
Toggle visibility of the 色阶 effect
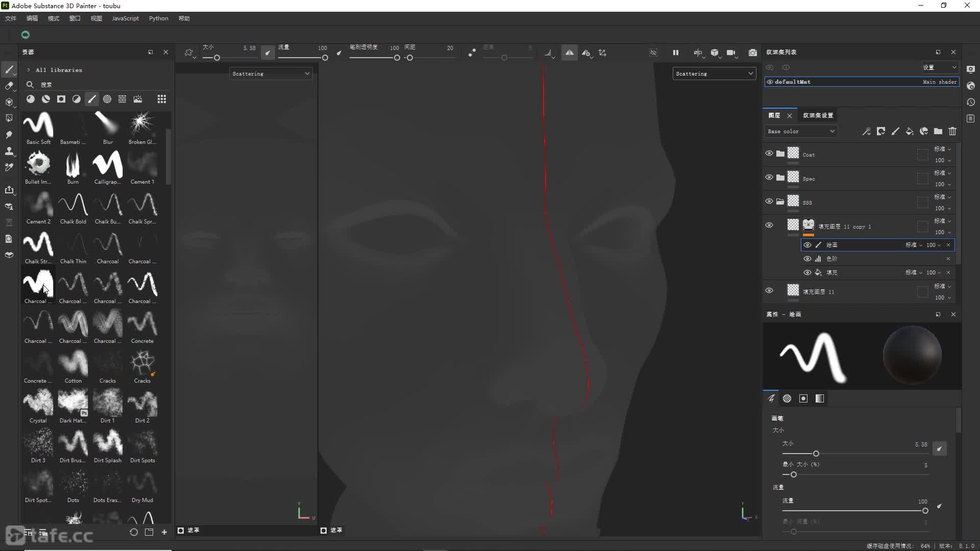807,259
